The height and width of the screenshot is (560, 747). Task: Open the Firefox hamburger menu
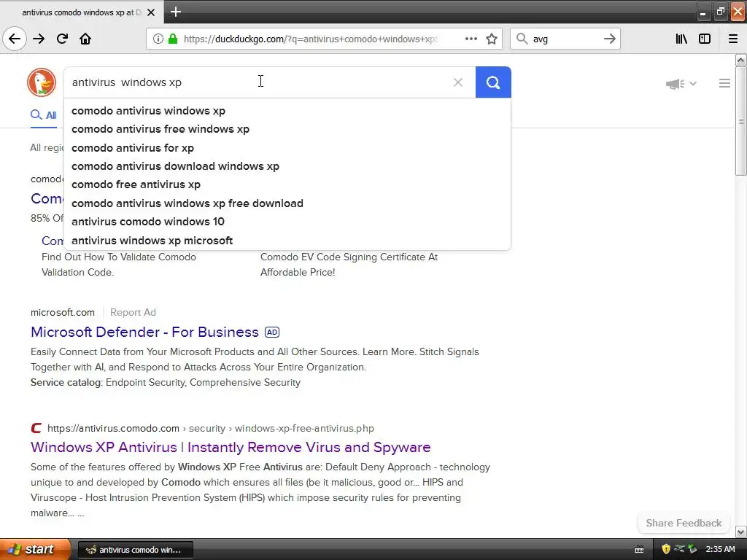[x=733, y=39]
